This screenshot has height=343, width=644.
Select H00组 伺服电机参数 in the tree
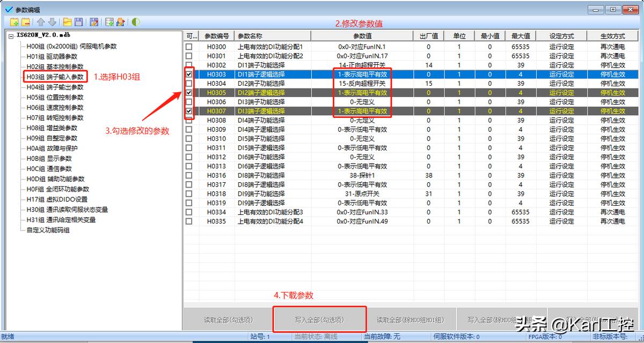pyautogui.click(x=71, y=46)
